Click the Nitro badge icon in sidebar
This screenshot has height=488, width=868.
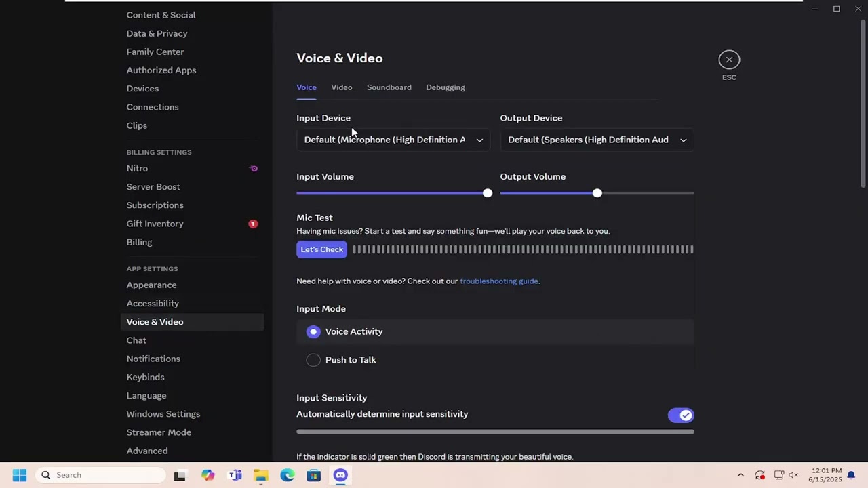click(254, 168)
